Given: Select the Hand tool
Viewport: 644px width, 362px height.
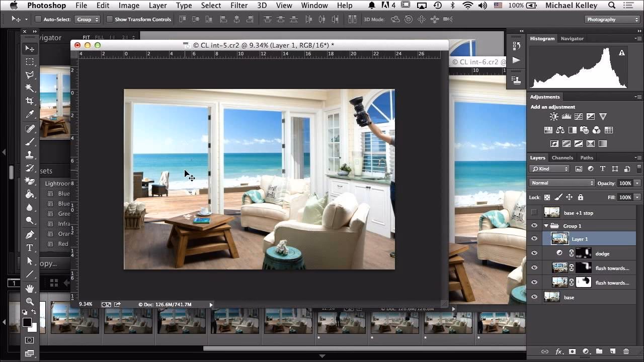Looking at the screenshot, I should tap(30, 288).
